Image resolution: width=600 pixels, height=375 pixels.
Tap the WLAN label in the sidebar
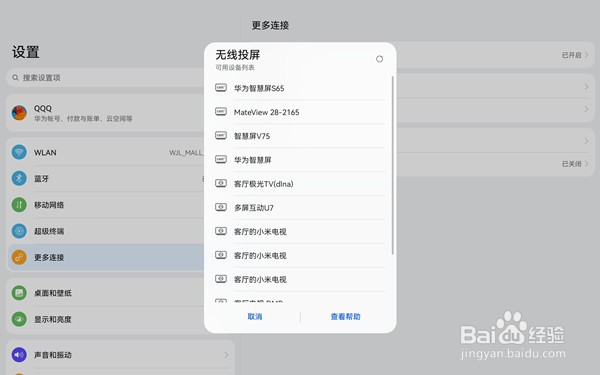[45, 152]
